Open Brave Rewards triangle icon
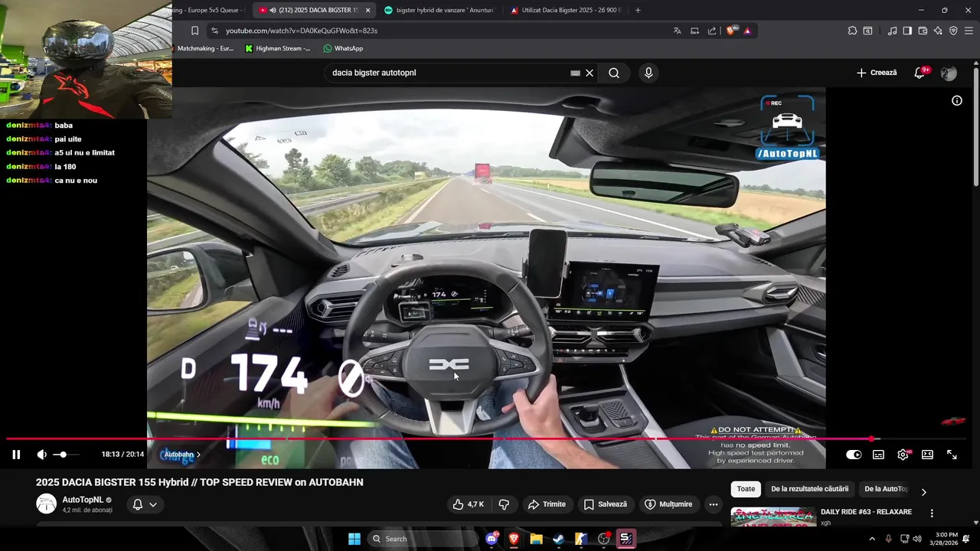The height and width of the screenshot is (551, 980). pos(747,31)
